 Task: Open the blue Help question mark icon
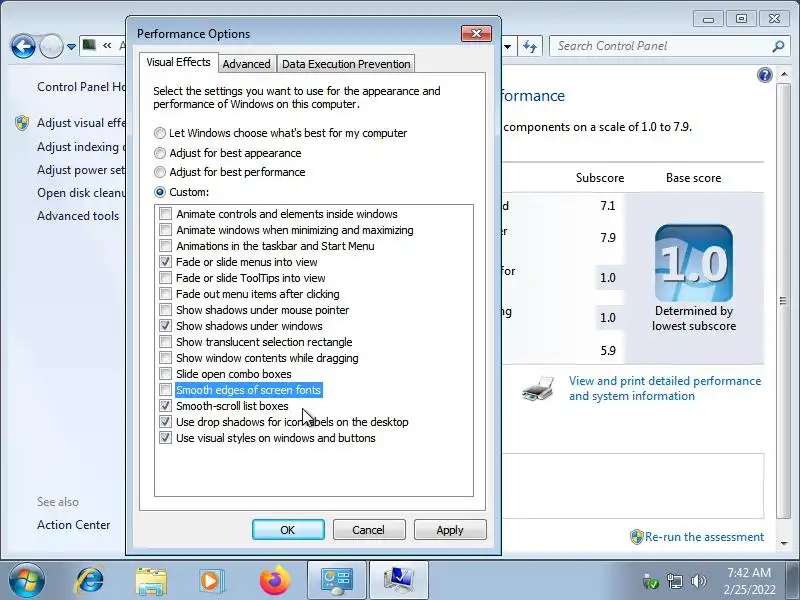pos(764,76)
